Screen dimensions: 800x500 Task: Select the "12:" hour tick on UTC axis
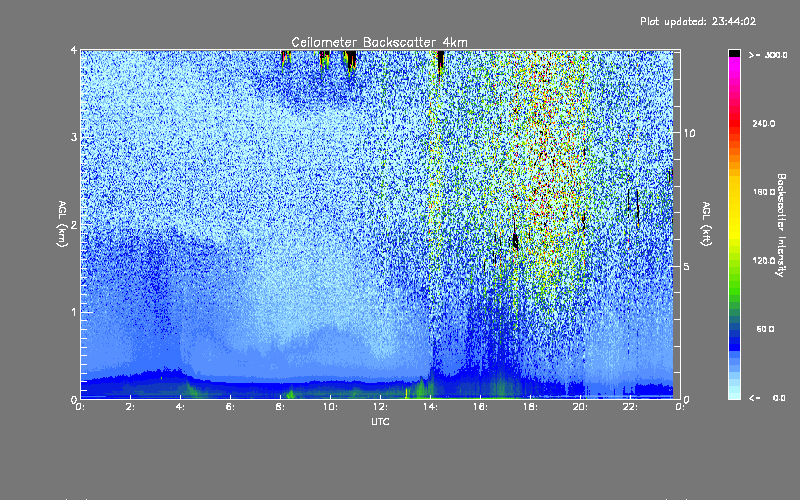click(x=381, y=407)
